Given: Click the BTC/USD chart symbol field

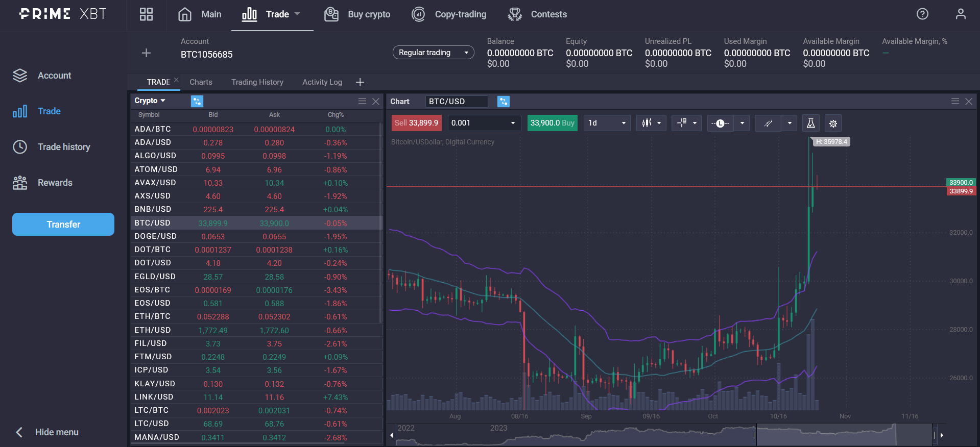Looking at the screenshot, I should (x=457, y=102).
